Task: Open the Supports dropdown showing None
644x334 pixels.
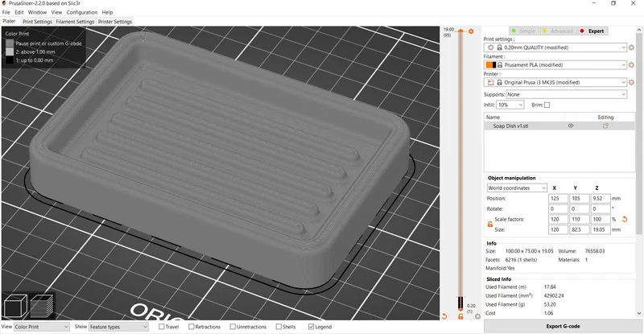Action: click(567, 94)
